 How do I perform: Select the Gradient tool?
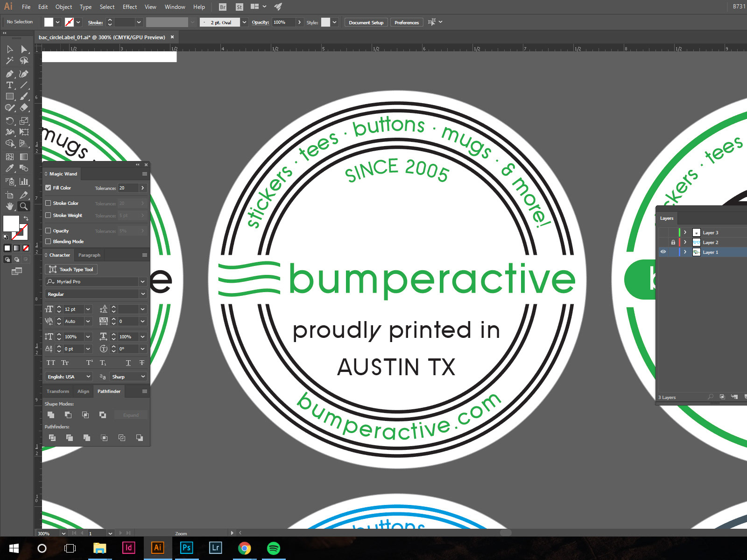pos(24,157)
